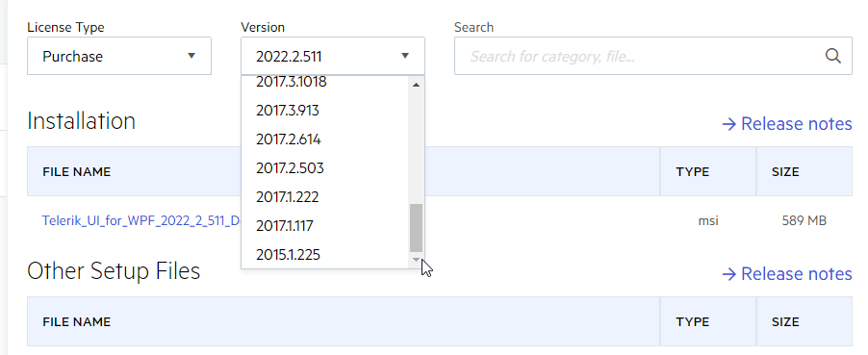Click the version list scrollbar thumb

417,228
